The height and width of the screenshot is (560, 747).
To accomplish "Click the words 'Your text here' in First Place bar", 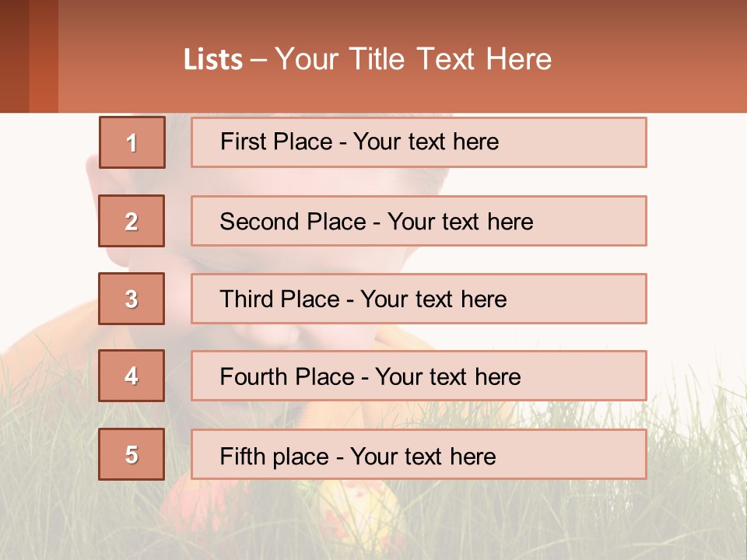I will [x=426, y=142].
